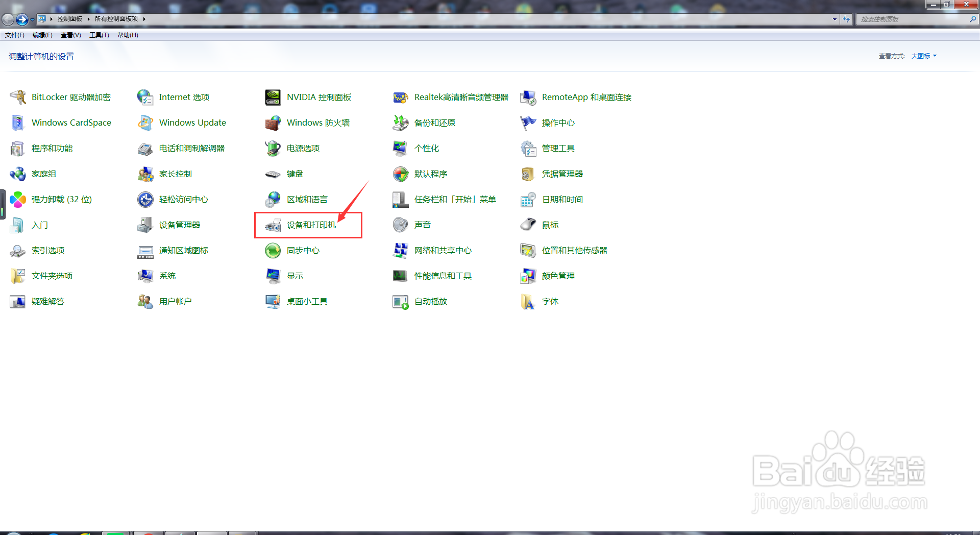Open the 网络和共享中心 network icon
This screenshot has width=980, height=535.
pos(401,250)
